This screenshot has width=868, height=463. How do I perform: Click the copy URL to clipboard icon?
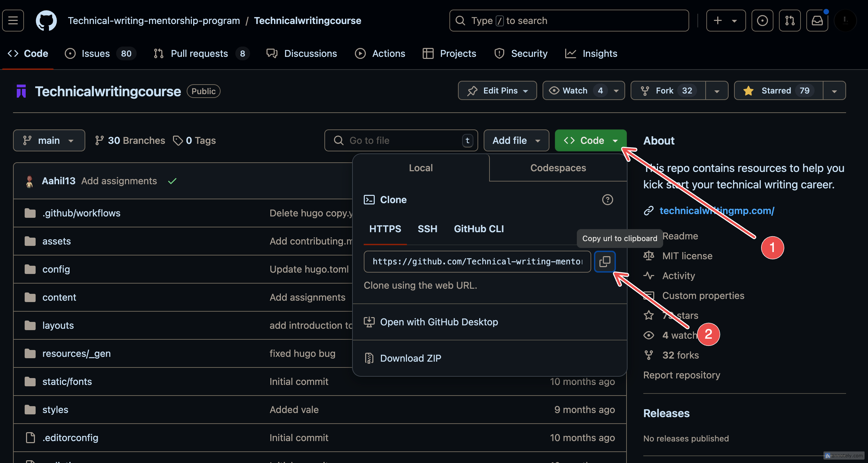click(605, 262)
